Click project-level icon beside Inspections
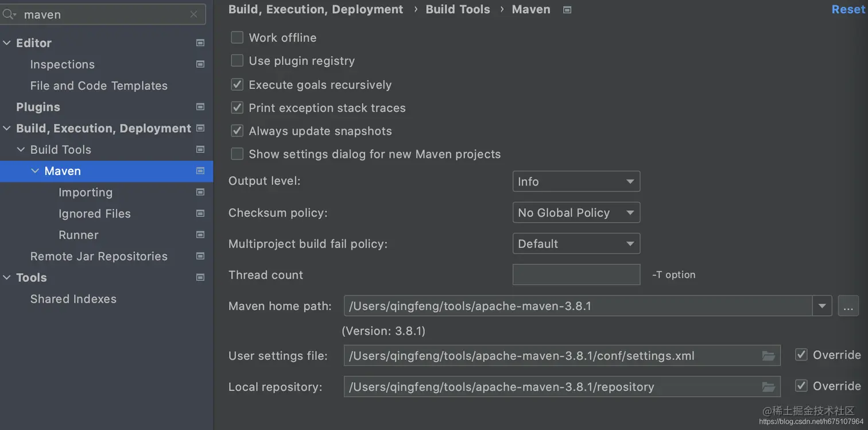 pos(200,64)
